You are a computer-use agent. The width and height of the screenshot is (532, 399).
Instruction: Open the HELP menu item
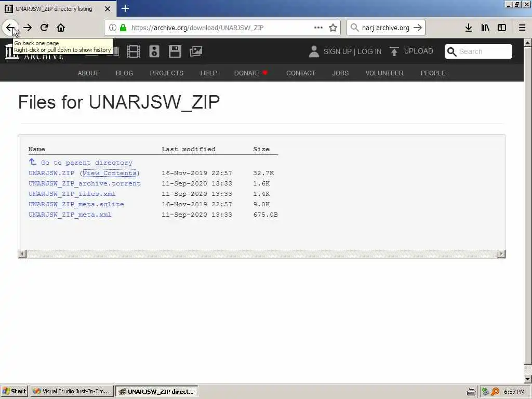[209, 73]
